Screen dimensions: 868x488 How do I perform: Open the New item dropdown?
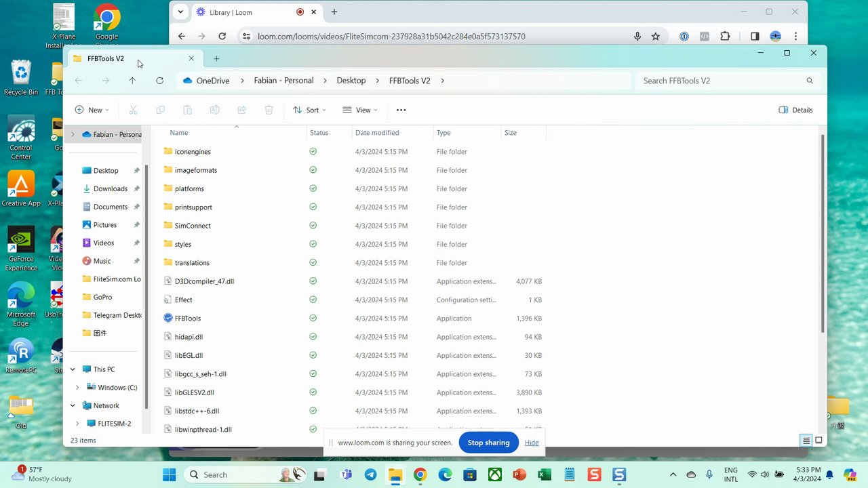(92, 110)
